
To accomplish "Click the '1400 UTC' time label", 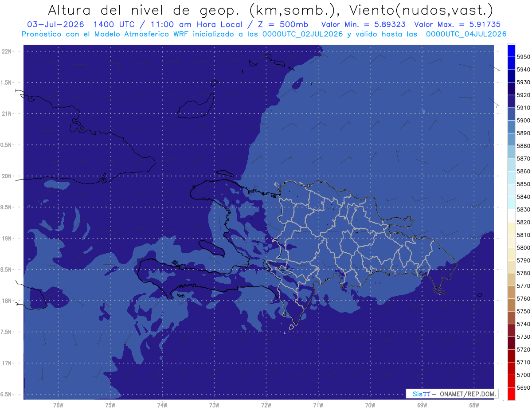I will coord(115,24).
